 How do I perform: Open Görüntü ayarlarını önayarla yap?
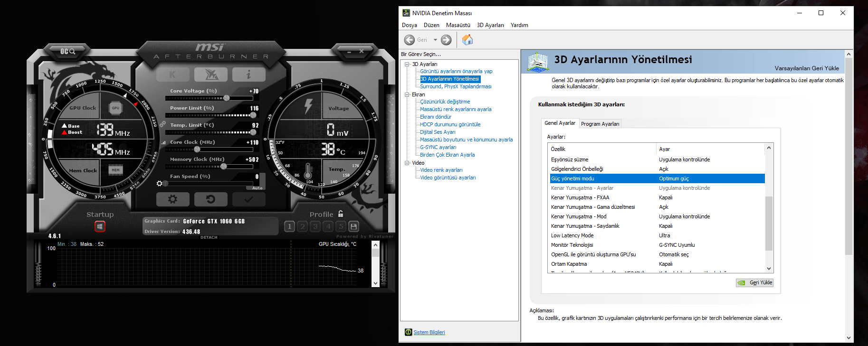point(456,71)
